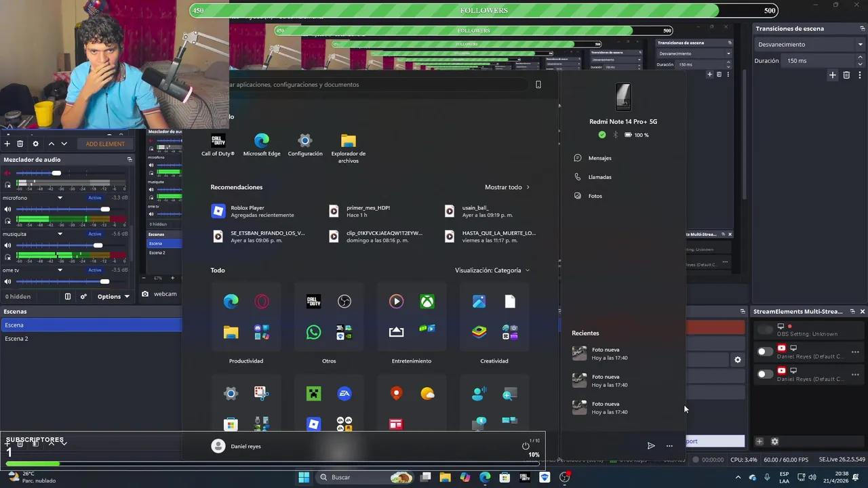
Task: Select Escena in Escenas list
Action: point(91,325)
